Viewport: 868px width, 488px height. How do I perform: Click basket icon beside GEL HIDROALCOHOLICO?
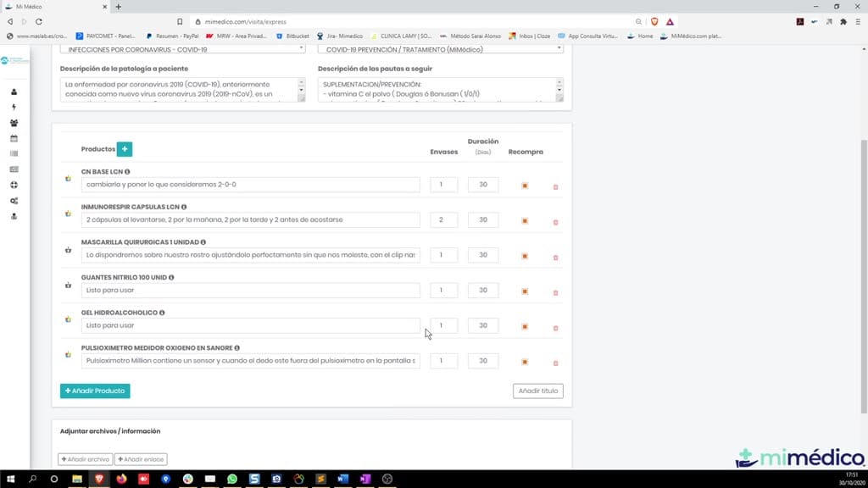pyautogui.click(x=68, y=319)
